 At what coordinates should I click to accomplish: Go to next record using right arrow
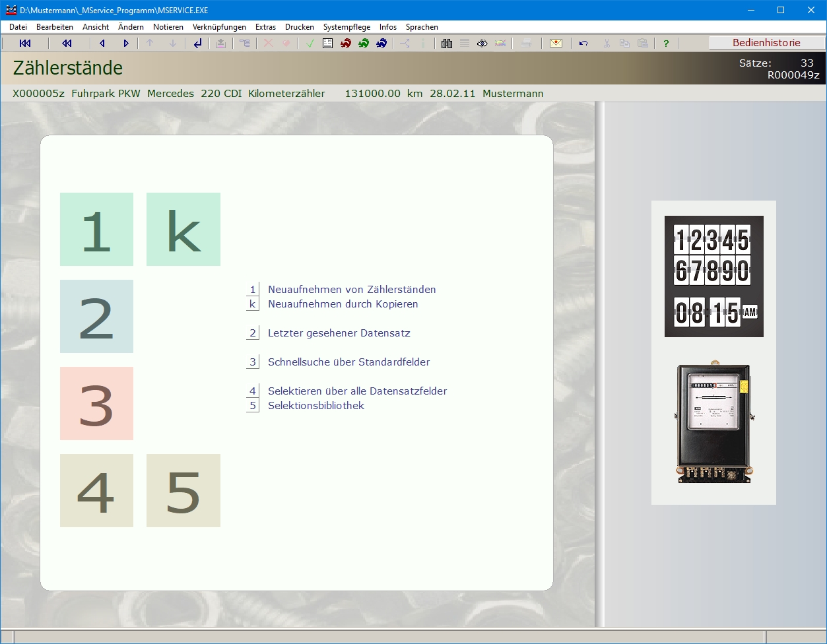point(126,44)
